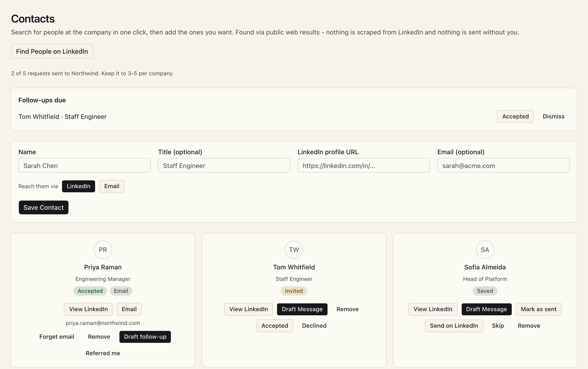View LinkedIn for Priya Raman
The image size is (588, 369).
pos(88,309)
